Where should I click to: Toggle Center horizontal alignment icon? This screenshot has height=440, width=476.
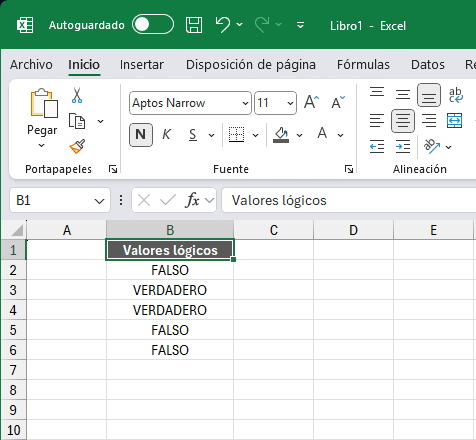[x=403, y=121]
